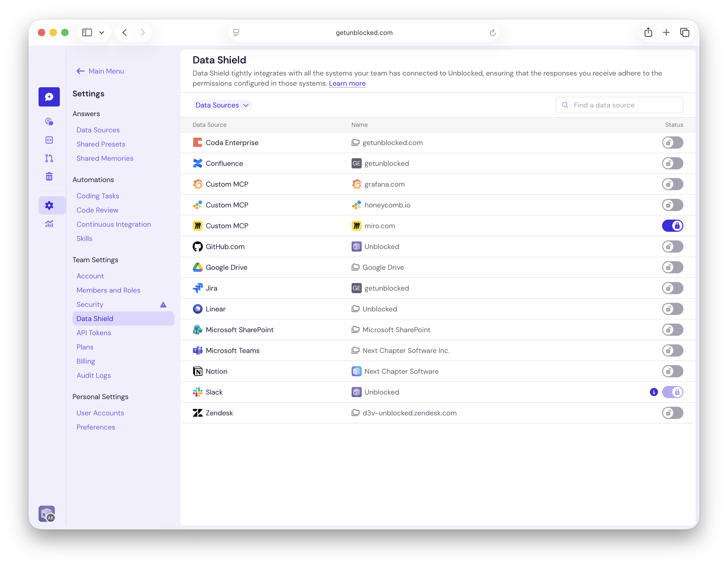Show Safari tab overview
The width and height of the screenshot is (728, 567).
point(684,32)
